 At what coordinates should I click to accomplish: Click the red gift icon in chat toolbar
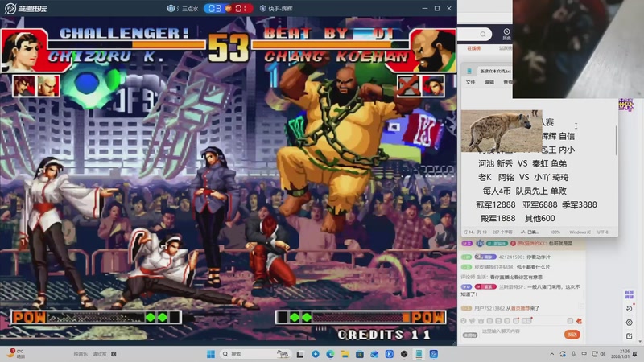pyautogui.click(x=579, y=321)
